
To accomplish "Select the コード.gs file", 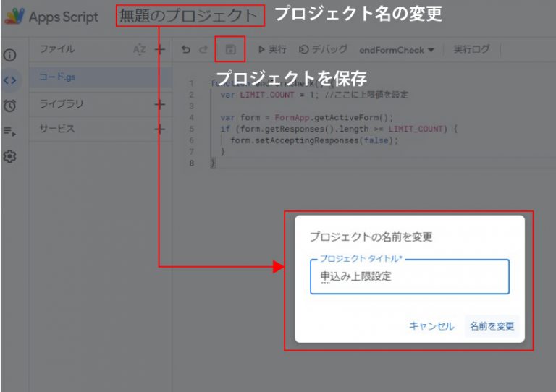I will [x=101, y=77].
